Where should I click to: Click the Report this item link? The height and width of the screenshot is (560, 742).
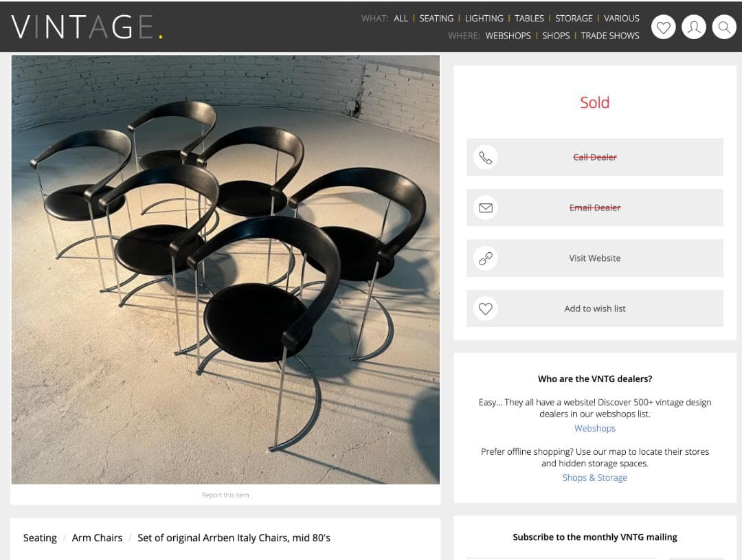[x=225, y=495]
